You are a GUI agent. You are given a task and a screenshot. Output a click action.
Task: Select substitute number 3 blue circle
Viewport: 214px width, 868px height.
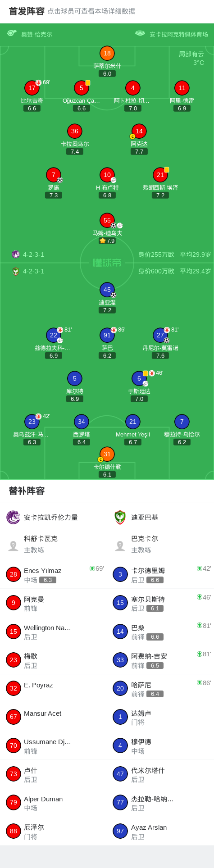[x=120, y=574]
